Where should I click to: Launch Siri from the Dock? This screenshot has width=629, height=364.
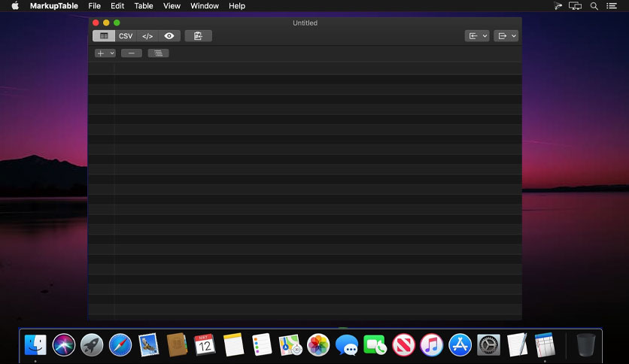64,344
